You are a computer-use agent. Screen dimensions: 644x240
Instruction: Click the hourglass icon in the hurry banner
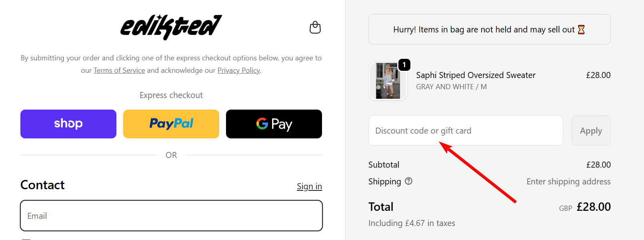pos(582,29)
